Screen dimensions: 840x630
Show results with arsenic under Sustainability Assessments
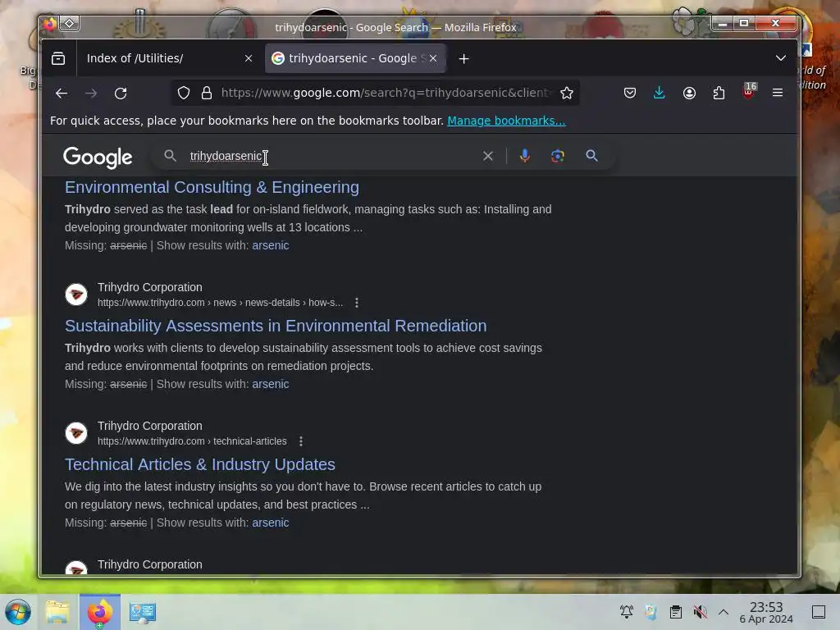(271, 384)
